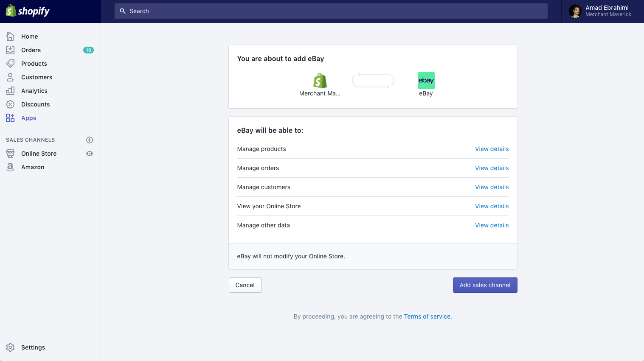Click the Online Store storefront icon
Viewport: 644px width, 361px height.
pos(10,154)
